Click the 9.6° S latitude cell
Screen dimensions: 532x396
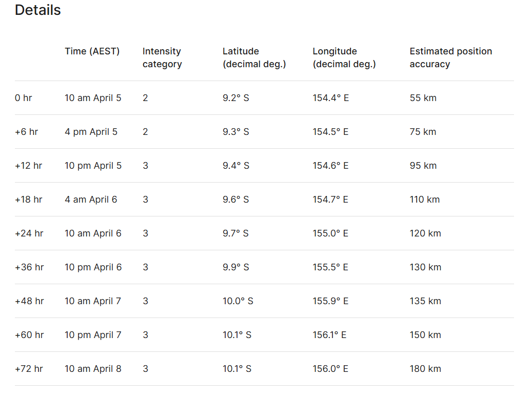[235, 200]
